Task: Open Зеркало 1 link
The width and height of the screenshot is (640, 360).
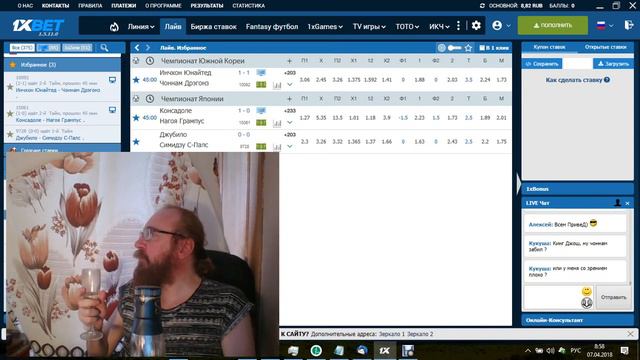Action: [x=391, y=334]
